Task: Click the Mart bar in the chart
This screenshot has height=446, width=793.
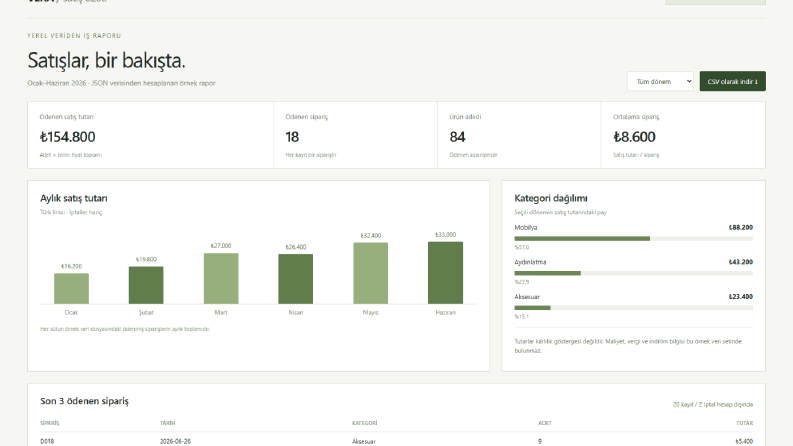Action: [221, 279]
